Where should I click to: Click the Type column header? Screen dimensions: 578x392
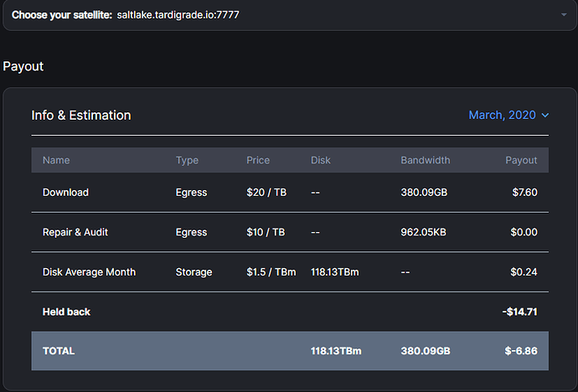click(x=187, y=160)
